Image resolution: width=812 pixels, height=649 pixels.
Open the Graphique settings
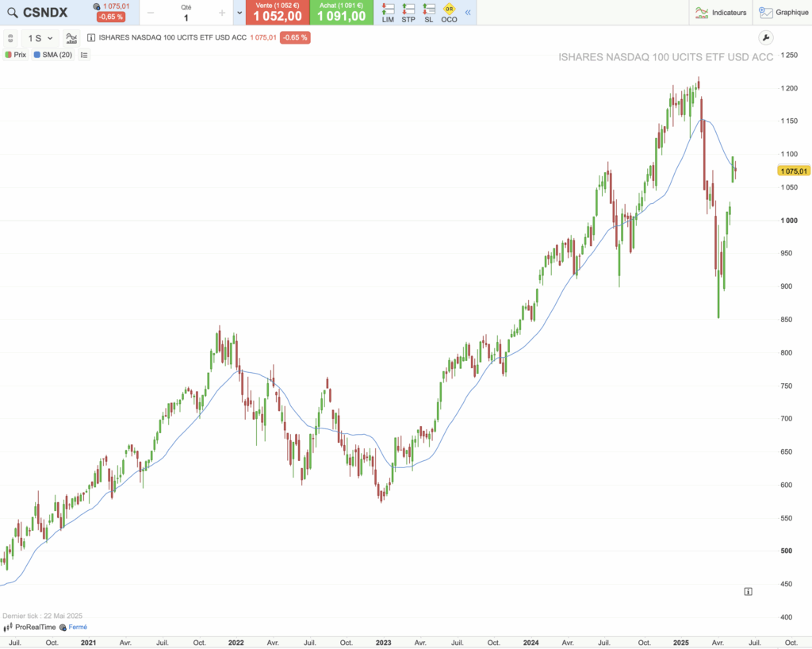[783, 13]
